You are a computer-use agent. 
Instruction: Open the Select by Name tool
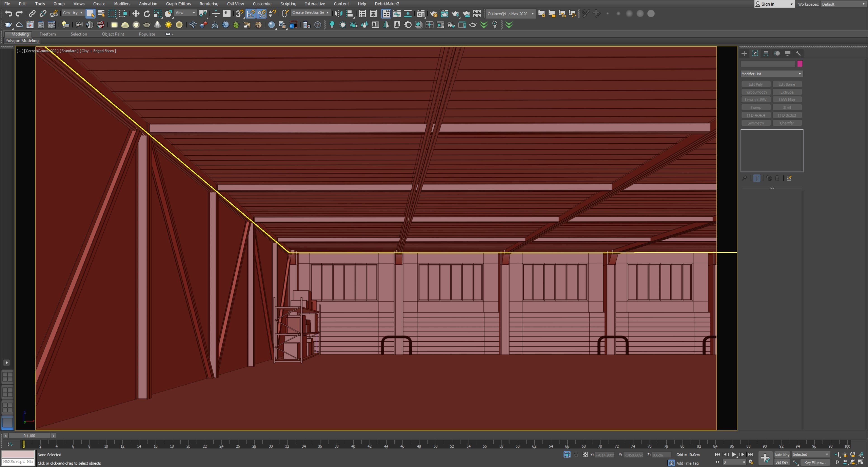pyautogui.click(x=101, y=14)
